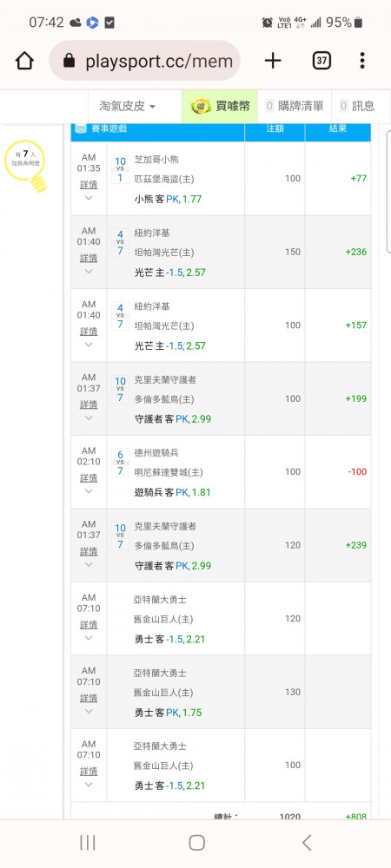
Task: Tap the Android recent apps button
Action: [x=88, y=843]
